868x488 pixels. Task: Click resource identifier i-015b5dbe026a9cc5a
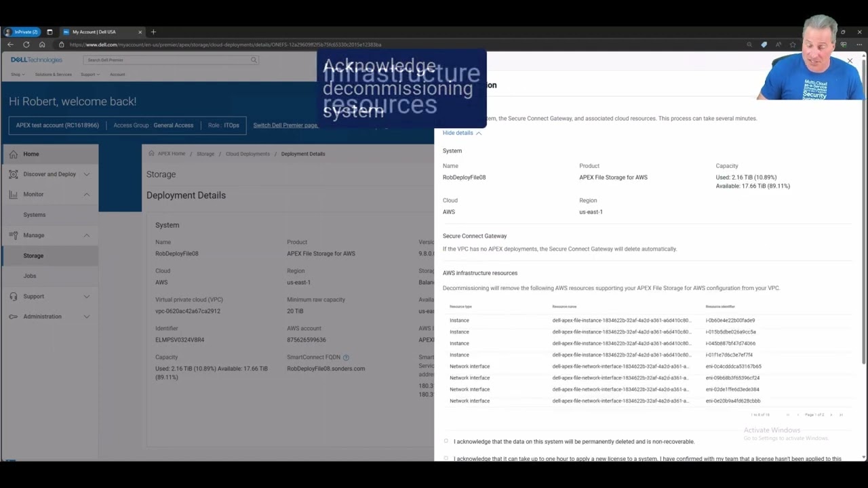pos(730,332)
